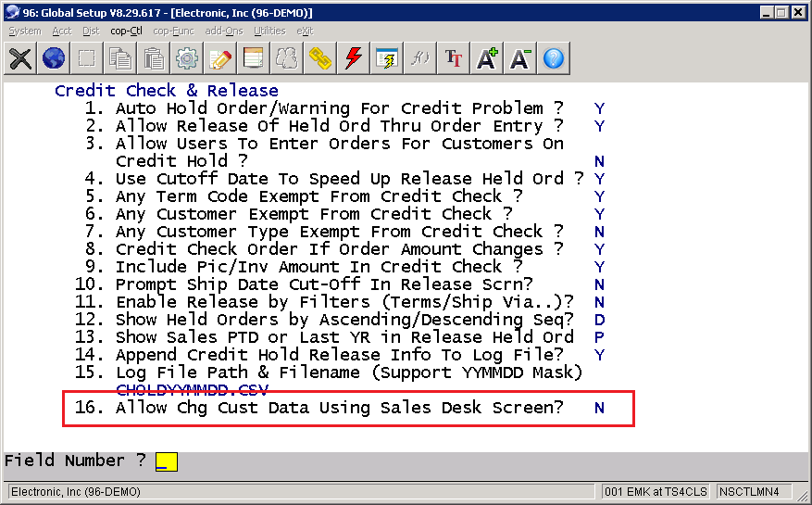Maximize the Global Setup window
The width and height of the screenshot is (812, 505).
pos(781,12)
